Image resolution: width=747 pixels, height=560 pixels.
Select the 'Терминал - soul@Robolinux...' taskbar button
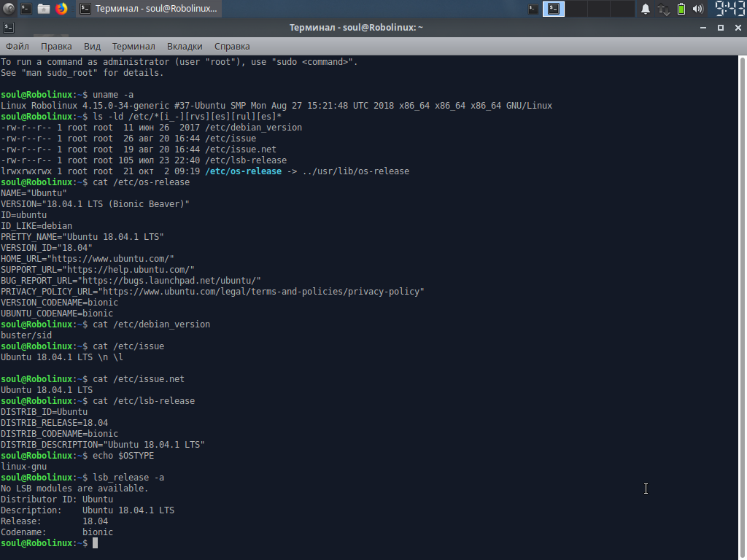click(149, 9)
